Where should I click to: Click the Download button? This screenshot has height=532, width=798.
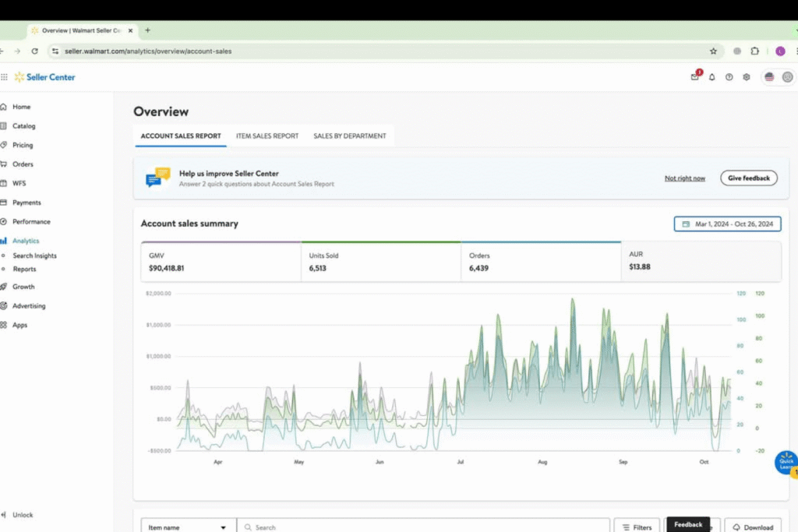pyautogui.click(x=754, y=527)
